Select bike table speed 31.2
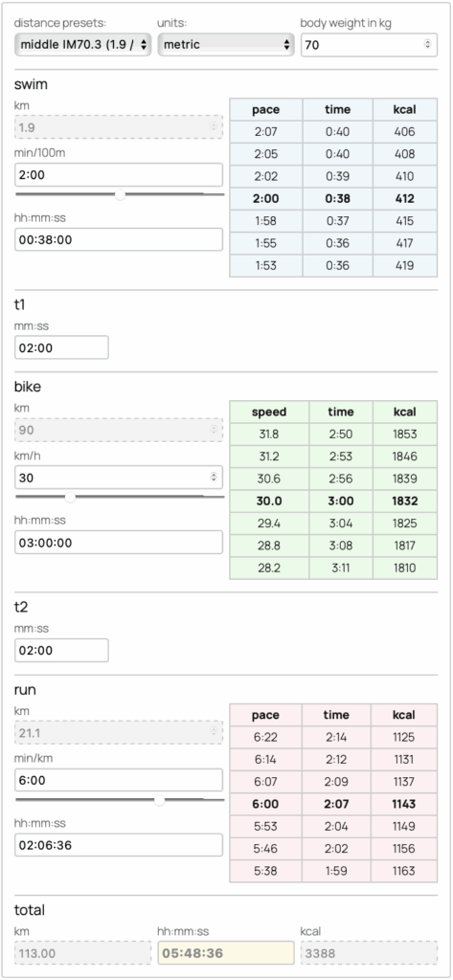 click(268, 457)
